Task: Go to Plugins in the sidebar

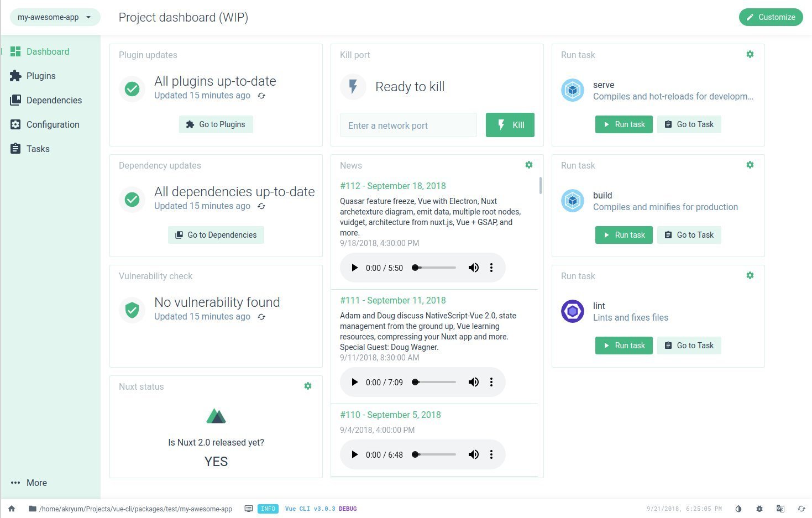Action: pyautogui.click(x=50, y=76)
